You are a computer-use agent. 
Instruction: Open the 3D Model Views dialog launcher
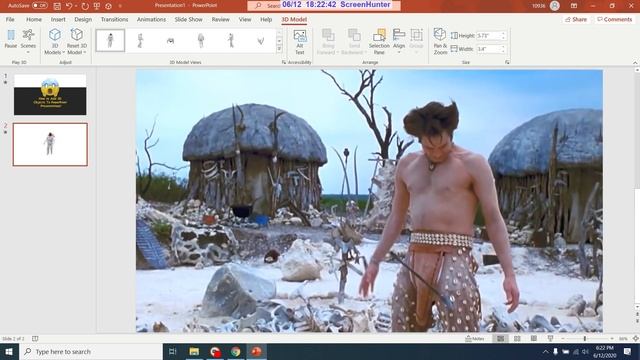pos(284,62)
